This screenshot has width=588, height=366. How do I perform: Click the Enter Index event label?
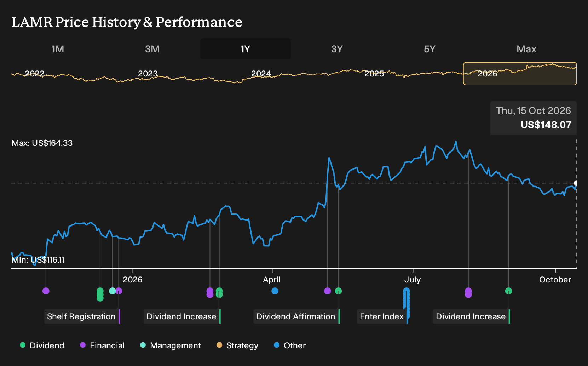[x=382, y=316]
